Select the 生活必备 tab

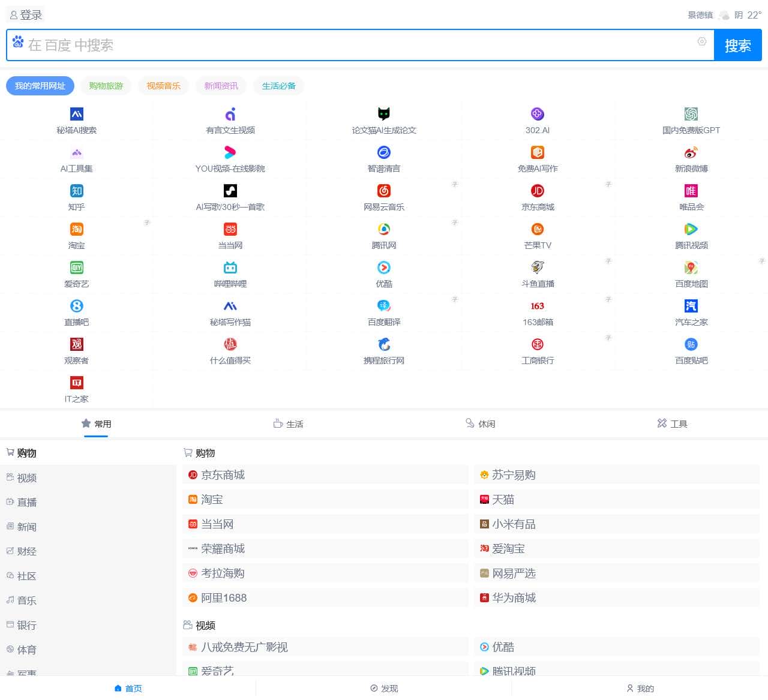pyautogui.click(x=279, y=86)
